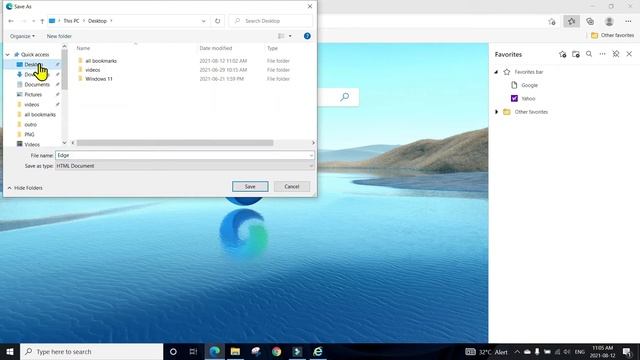The width and height of the screenshot is (640, 360).
Task: Open Google favorite
Action: (x=529, y=85)
